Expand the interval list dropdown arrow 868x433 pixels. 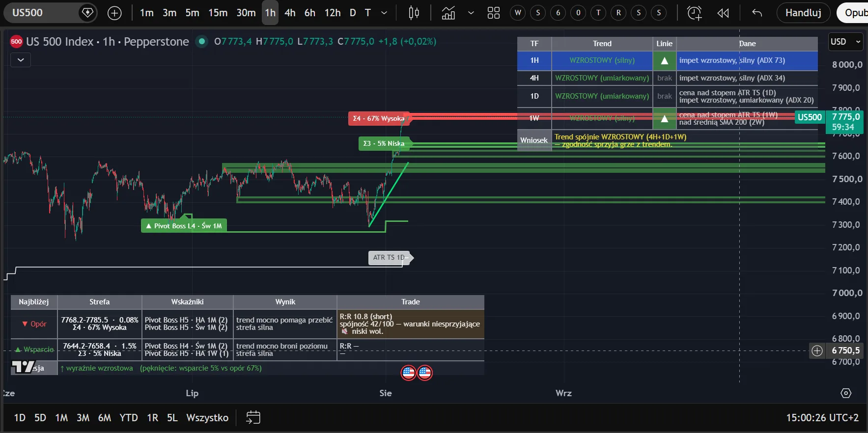click(384, 13)
